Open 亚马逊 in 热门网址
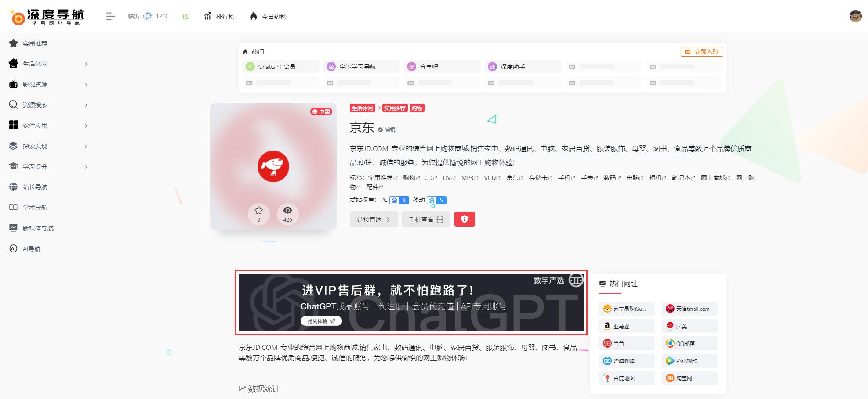868x399 pixels. [x=627, y=326]
